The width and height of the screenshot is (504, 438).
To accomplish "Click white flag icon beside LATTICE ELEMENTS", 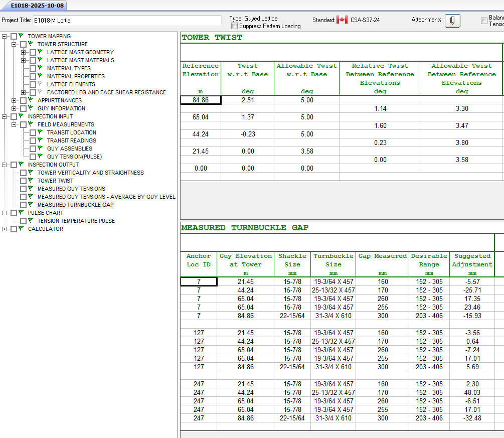I will tap(40, 84).
